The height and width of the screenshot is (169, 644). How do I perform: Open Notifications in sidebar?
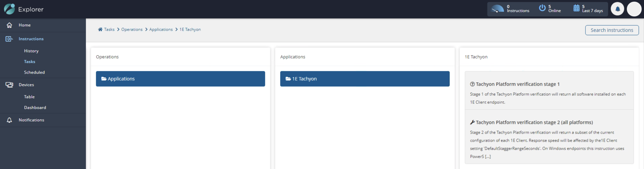pyautogui.click(x=32, y=120)
